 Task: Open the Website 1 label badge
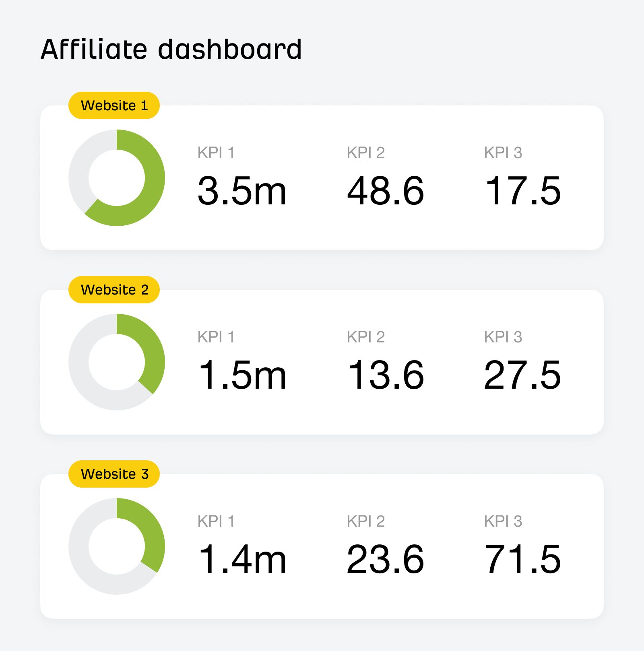tap(115, 105)
